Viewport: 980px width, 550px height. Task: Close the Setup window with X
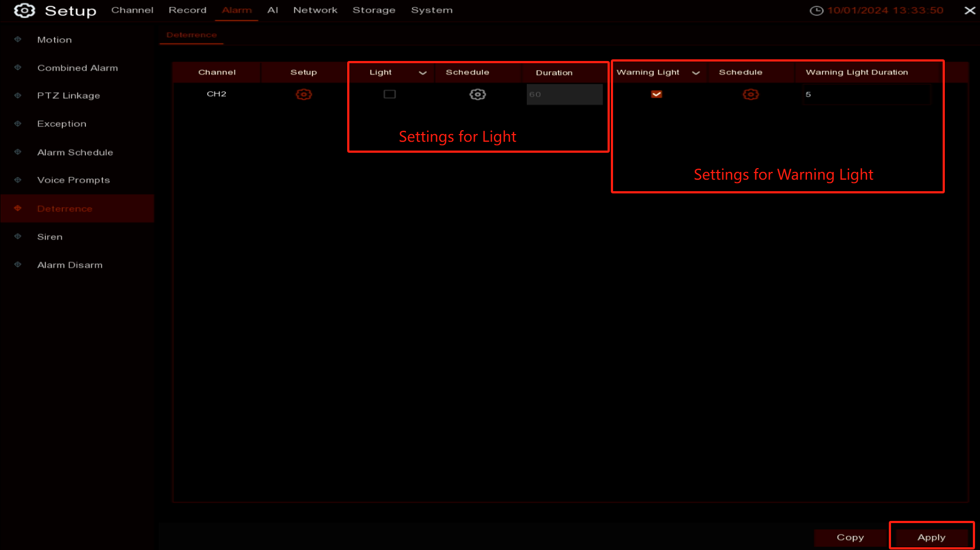[x=970, y=10]
